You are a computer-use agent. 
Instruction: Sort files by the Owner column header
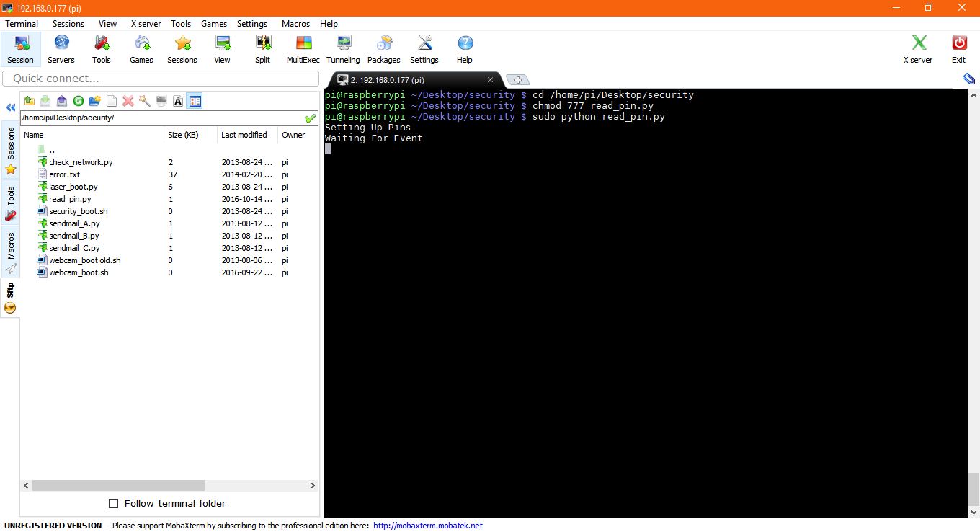[297, 135]
